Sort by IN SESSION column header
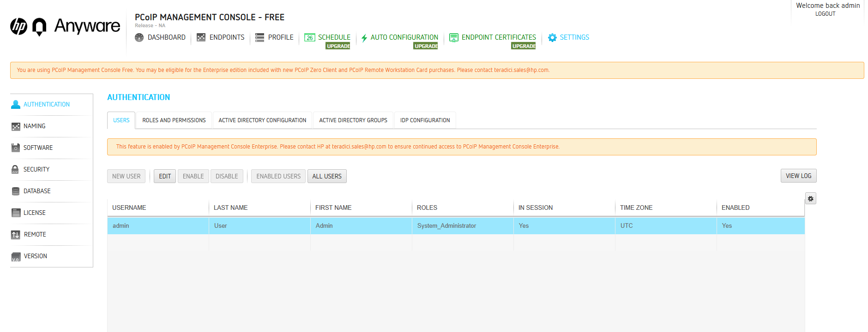The height and width of the screenshot is (332, 868). (x=564, y=207)
